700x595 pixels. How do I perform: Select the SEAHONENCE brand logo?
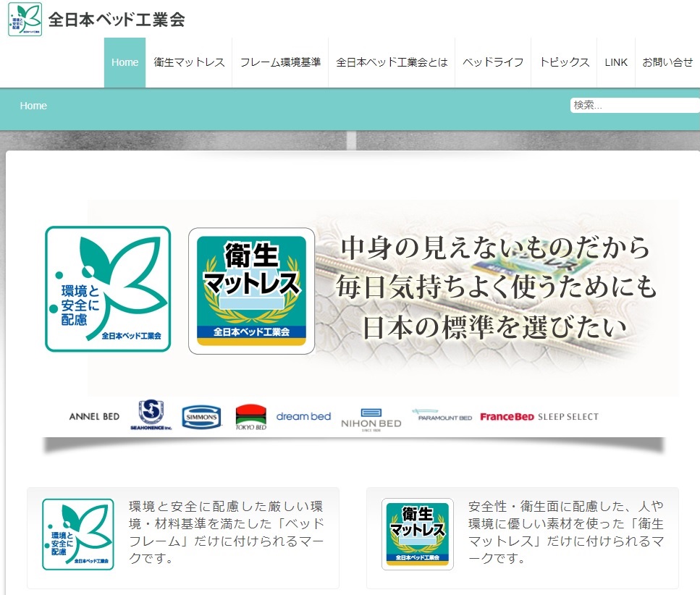click(x=151, y=415)
